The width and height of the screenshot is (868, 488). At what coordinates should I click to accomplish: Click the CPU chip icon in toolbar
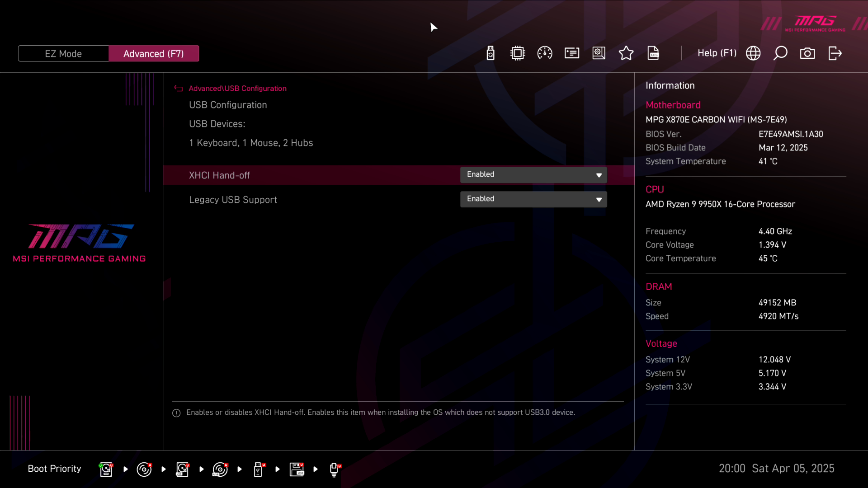tap(518, 53)
